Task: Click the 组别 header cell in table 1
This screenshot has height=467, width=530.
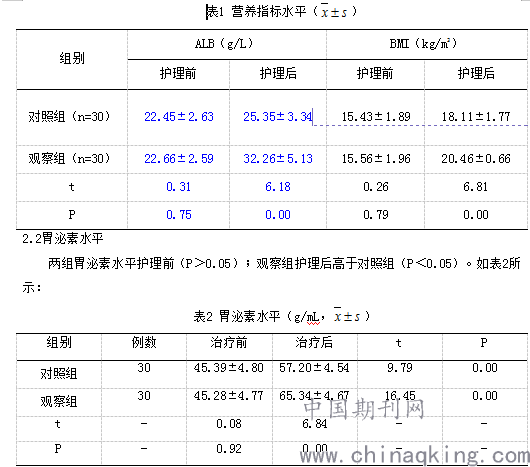Action: [72, 58]
